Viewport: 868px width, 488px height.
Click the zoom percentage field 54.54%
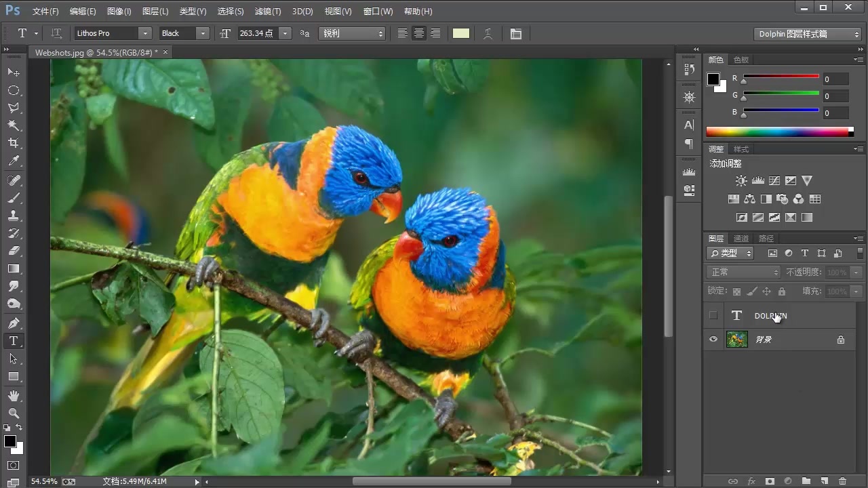pyautogui.click(x=44, y=481)
